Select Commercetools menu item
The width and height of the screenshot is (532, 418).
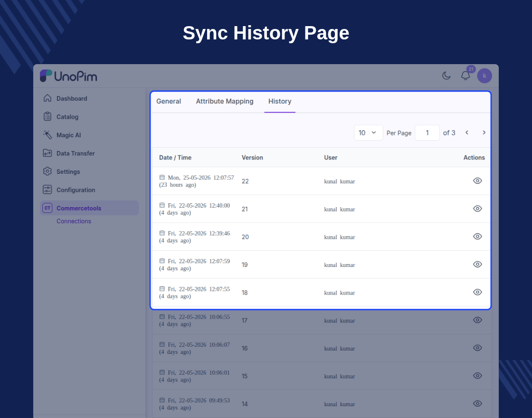coord(89,208)
